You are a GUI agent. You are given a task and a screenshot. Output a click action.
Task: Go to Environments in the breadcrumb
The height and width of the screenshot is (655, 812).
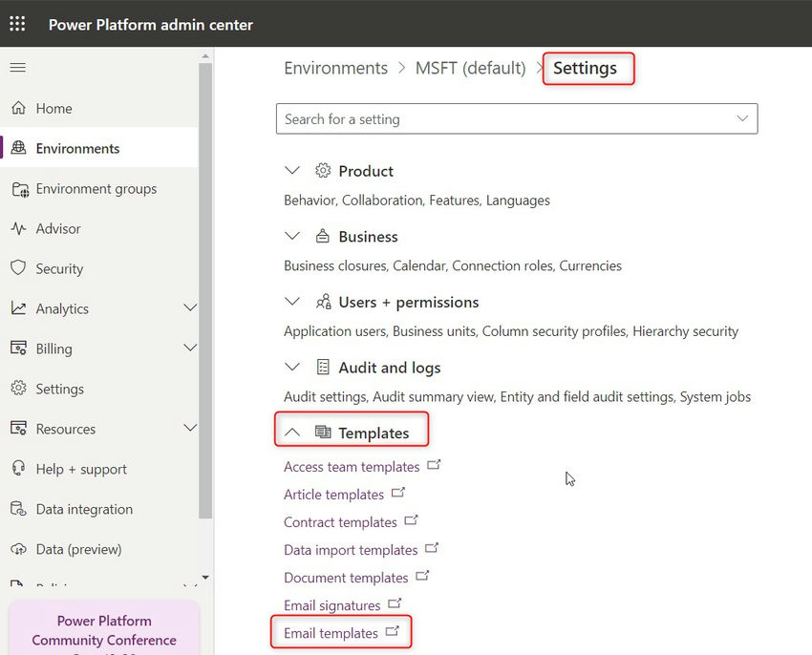pyautogui.click(x=335, y=68)
